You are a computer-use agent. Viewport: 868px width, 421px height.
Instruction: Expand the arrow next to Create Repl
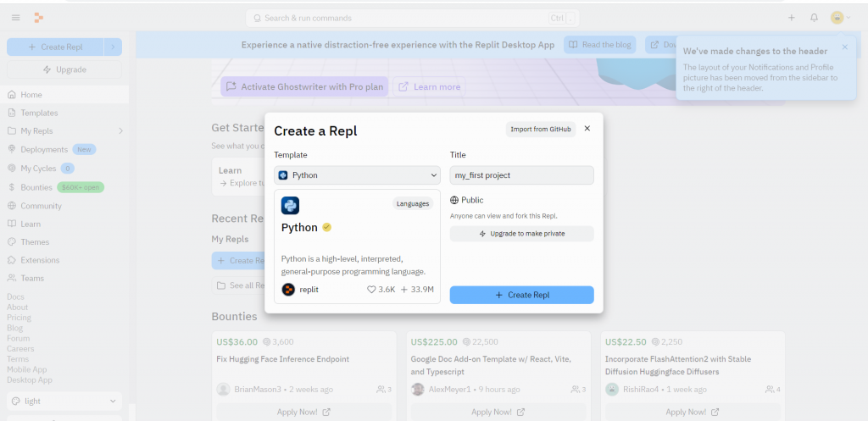coord(113,47)
